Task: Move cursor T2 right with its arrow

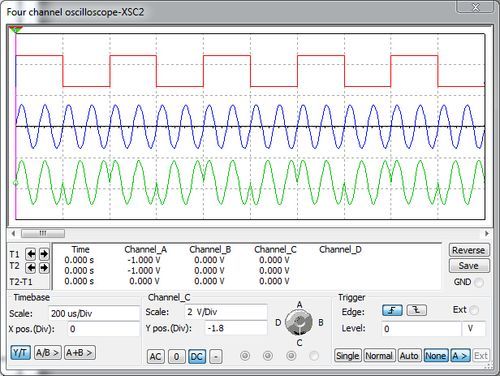Action: tap(44, 267)
